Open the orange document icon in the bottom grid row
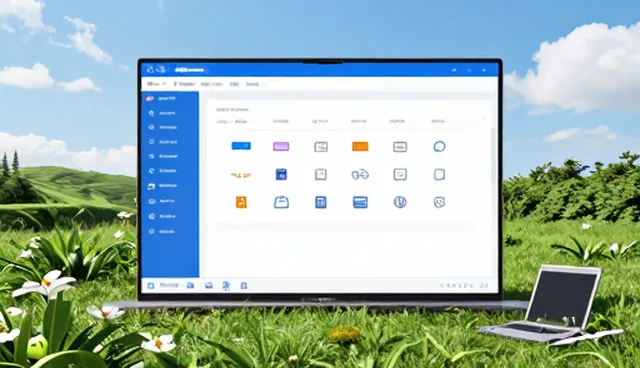 (x=241, y=202)
